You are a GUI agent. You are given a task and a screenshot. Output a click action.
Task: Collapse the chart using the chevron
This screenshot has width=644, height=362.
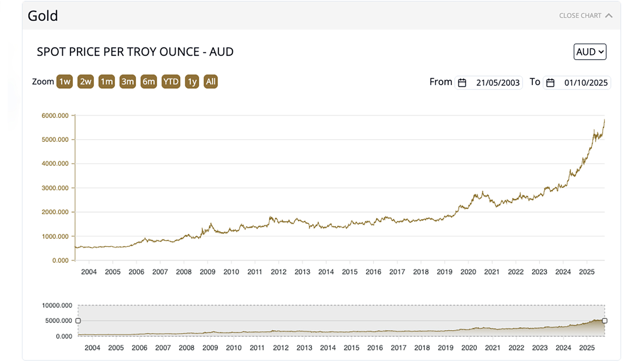609,15
